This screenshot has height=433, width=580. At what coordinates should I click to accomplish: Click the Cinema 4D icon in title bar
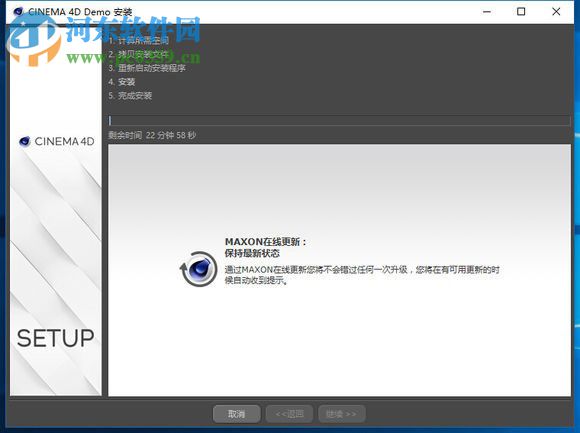click(18, 11)
